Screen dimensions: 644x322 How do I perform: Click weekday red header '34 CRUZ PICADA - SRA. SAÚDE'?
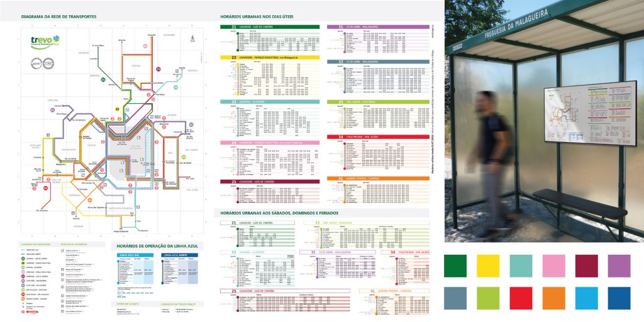378,136
